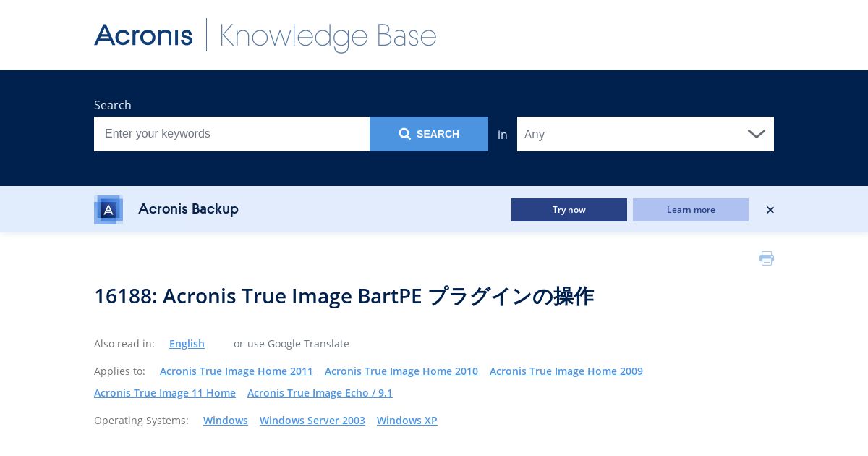The height and width of the screenshot is (456, 868).
Task: Open the Windows operating system link
Action: pyautogui.click(x=226, y=421)
